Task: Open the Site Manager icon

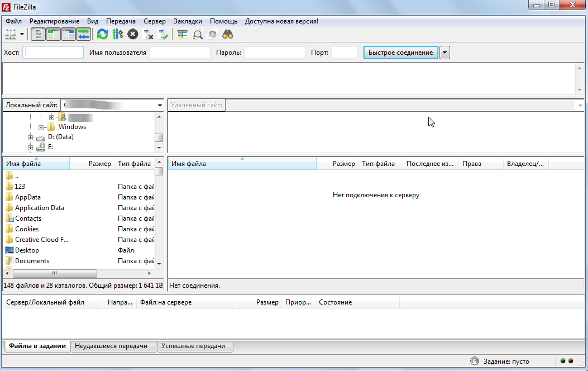Action: [x=11, y=34]
